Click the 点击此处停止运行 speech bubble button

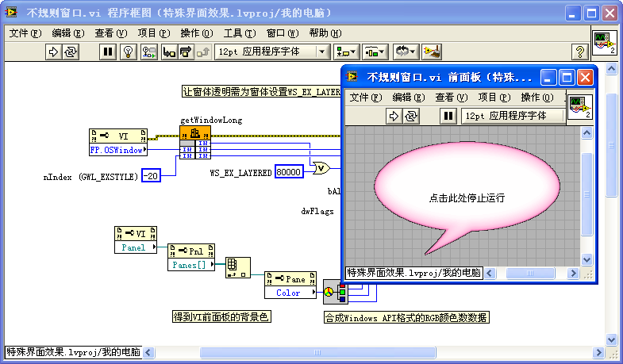466,197
